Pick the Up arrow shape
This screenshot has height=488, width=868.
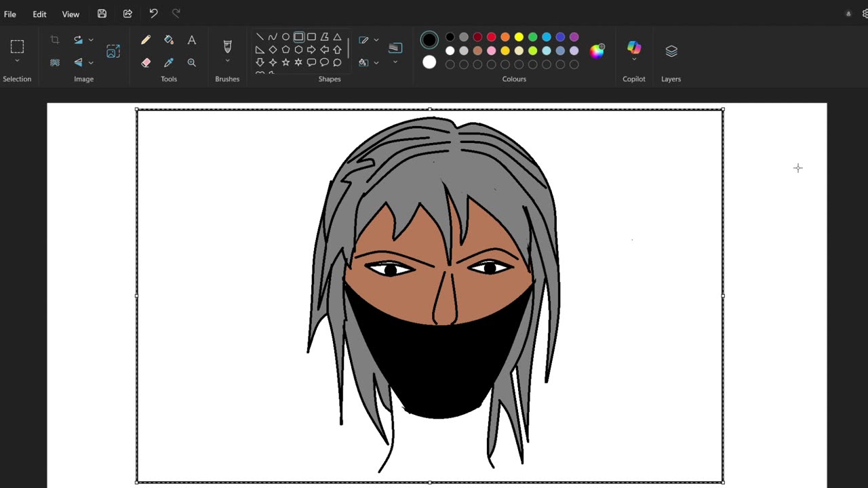(x=337, y=49)
